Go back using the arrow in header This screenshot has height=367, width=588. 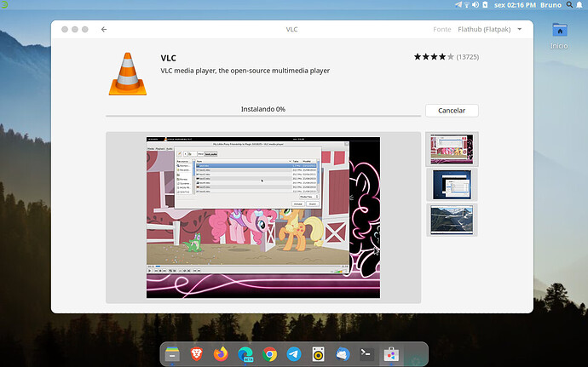pos(104,29)
